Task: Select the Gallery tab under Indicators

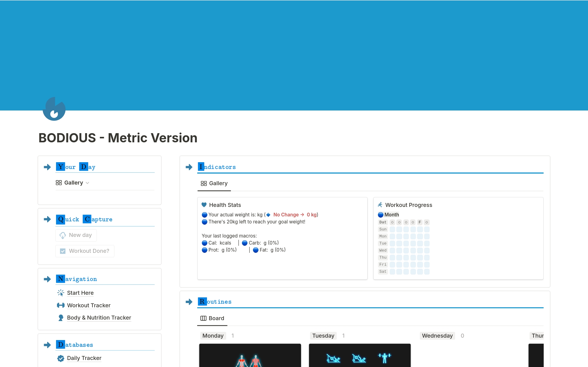Action: [214, 183]
